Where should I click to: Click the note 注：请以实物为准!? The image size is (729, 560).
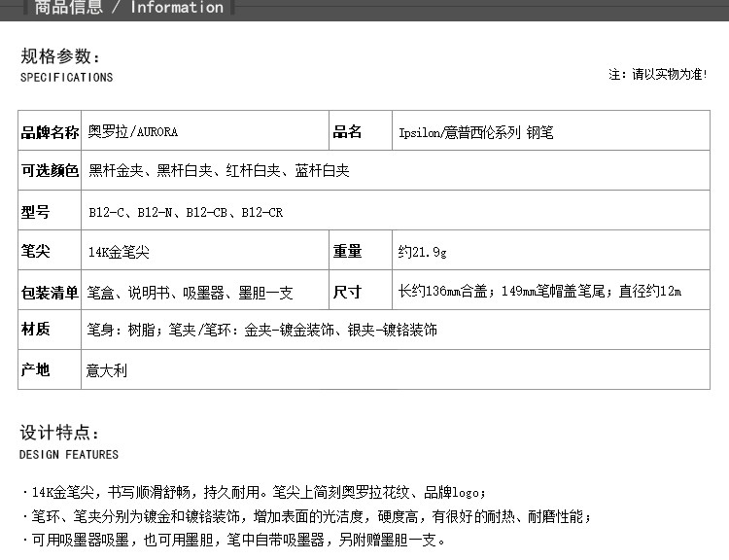[x=658, y=75]
